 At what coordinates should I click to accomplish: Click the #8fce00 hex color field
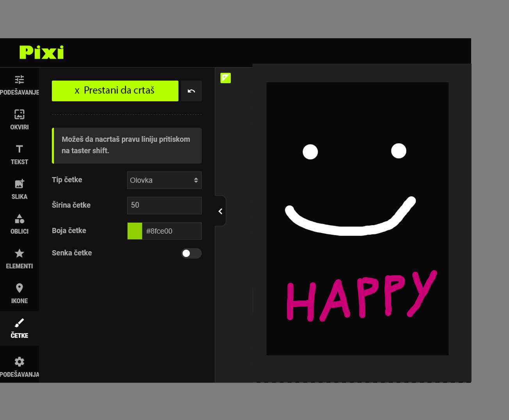[x=172, y=231]
